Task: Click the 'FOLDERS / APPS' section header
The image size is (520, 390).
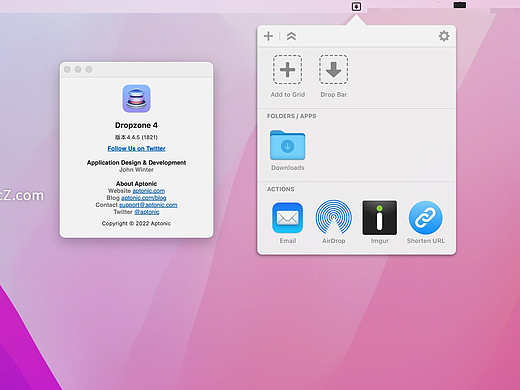Action: [291, 116]
